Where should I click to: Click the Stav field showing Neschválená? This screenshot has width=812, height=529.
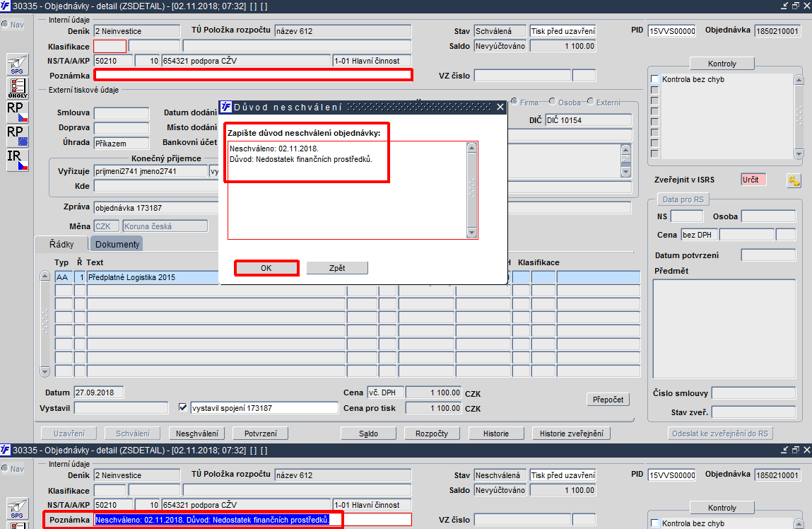500,475
